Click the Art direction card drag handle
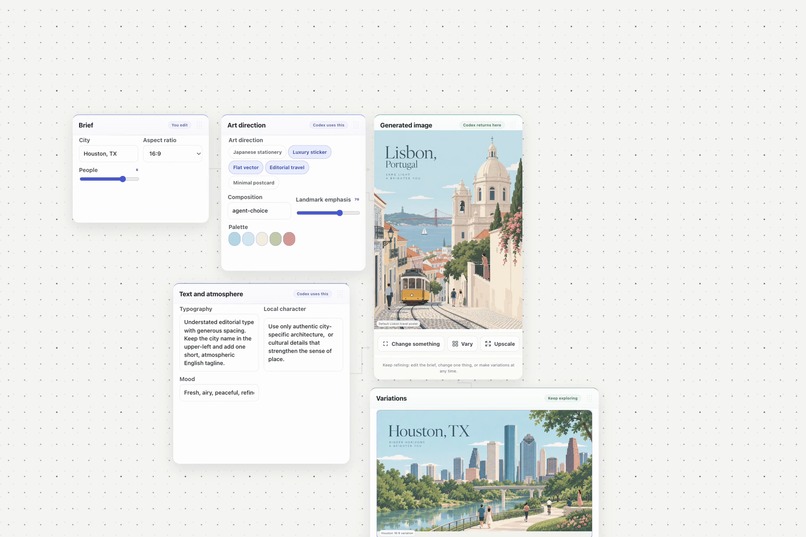Screen dimensions: 806x537 pyautogui.click(x=356, y=125)
